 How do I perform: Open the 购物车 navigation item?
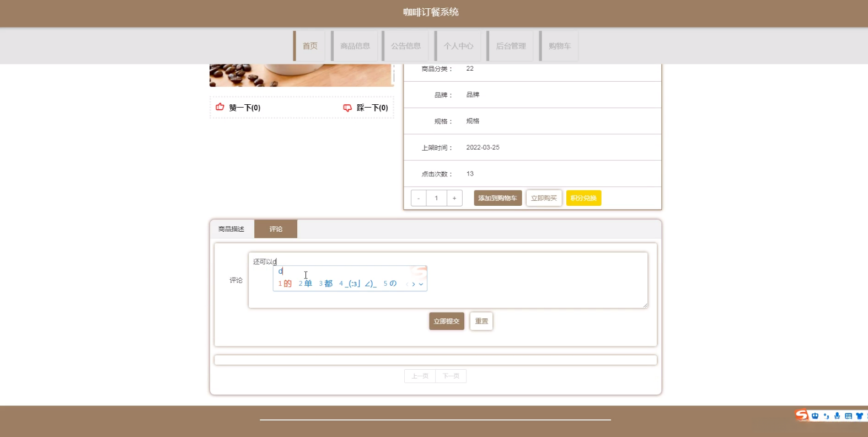(x=560, y=46)
